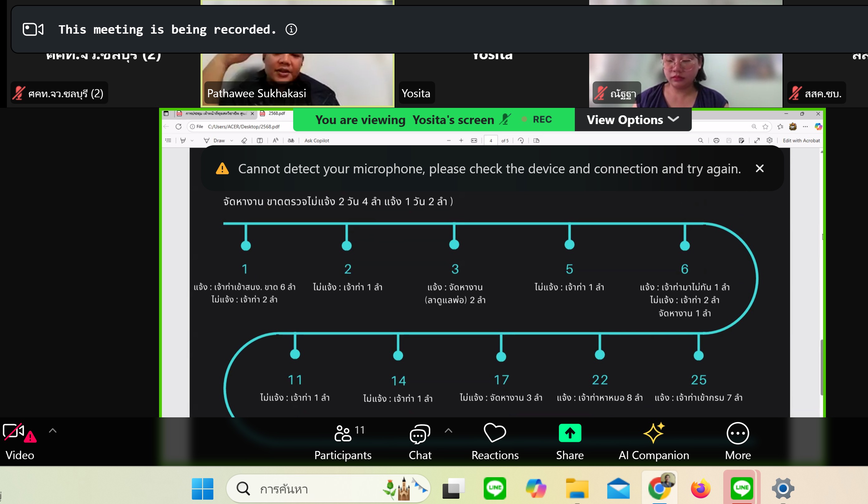868x504 pixels.
Task: Click the Fit to width icon
Action: tap(474, 141)
